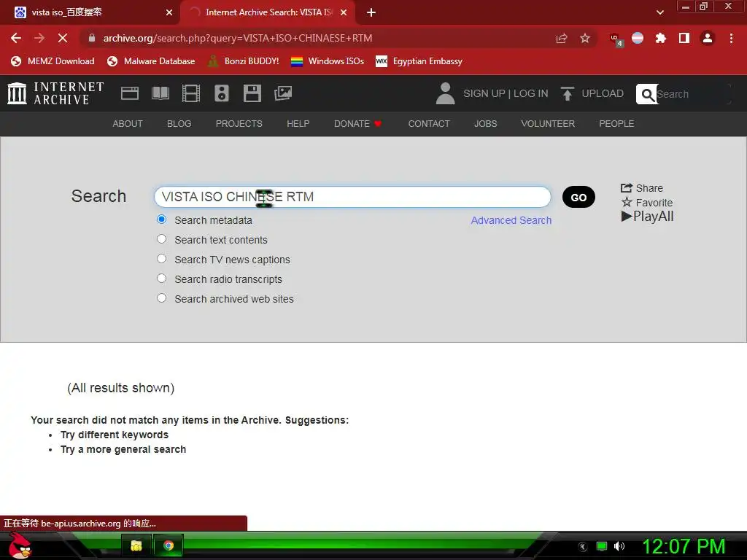Open DONATE in the nav bar

click(357, 124)
